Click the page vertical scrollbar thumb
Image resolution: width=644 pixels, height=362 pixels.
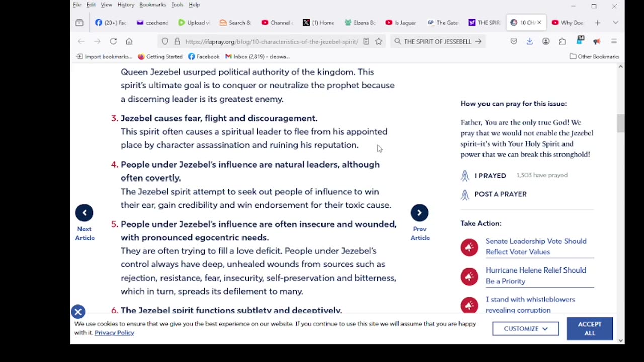(x=620, y=123)
